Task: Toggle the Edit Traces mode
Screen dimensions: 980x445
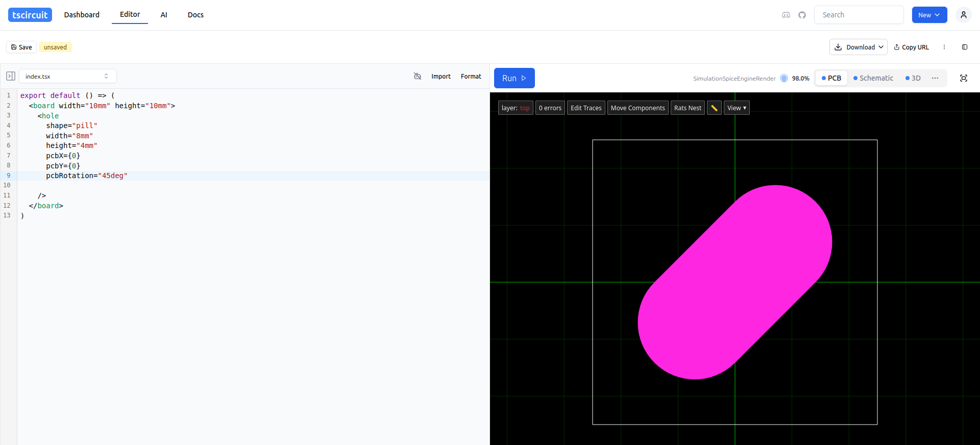Action: [x=586, y=108]
